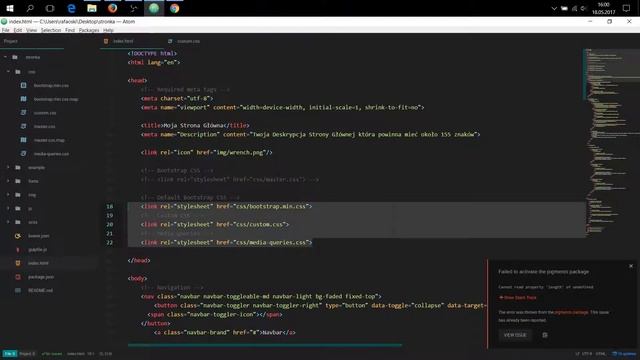Click the highlighted file indicator in status bar
Image resolution: width=640 pixels, height=360 pixels.
pos(10,353)
